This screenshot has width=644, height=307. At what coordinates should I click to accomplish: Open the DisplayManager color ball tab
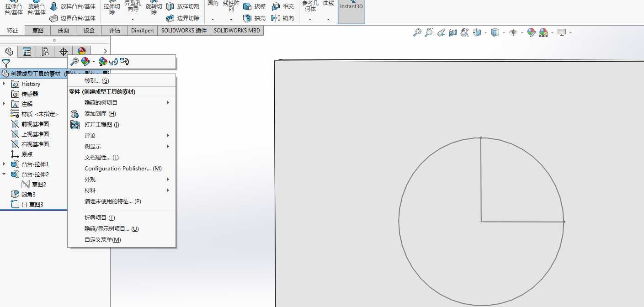82,51
